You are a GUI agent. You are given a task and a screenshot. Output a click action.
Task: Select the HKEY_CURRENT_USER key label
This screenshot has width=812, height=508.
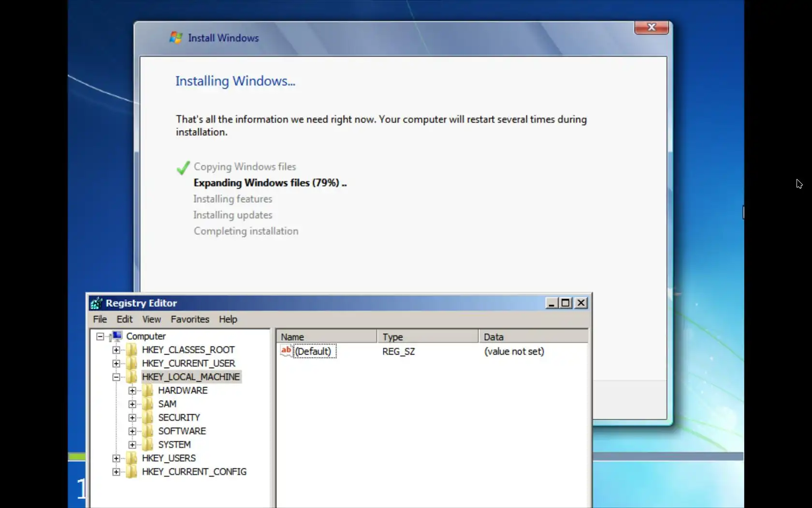coord(188,363)
